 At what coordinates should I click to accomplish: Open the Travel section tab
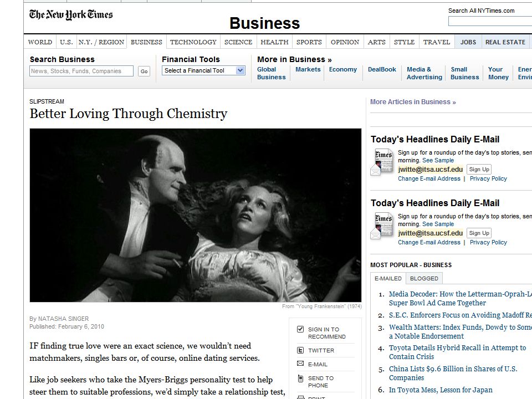pyautogui.click(x=437, y=42)
